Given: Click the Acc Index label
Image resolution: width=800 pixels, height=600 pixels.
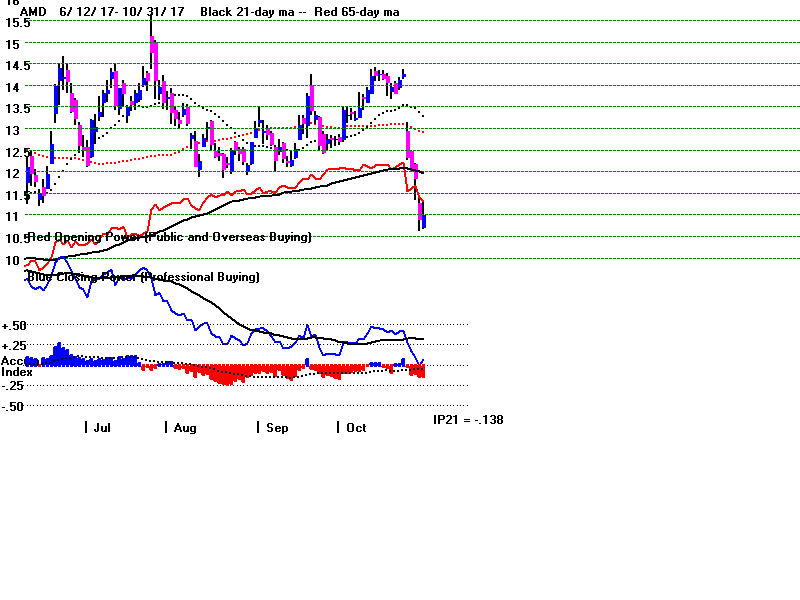Looking at the screenshot, I should pyautogui.click(x=16, y=366).
